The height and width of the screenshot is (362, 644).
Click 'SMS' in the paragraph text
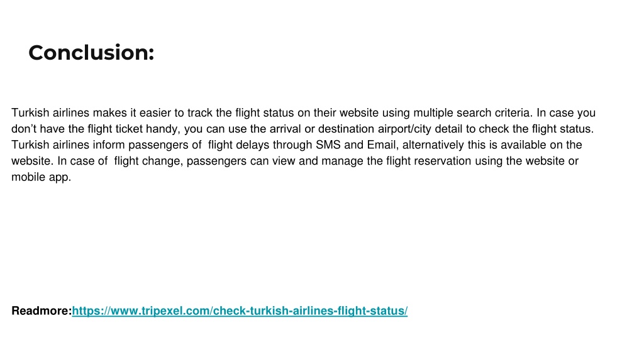point(328,145)
